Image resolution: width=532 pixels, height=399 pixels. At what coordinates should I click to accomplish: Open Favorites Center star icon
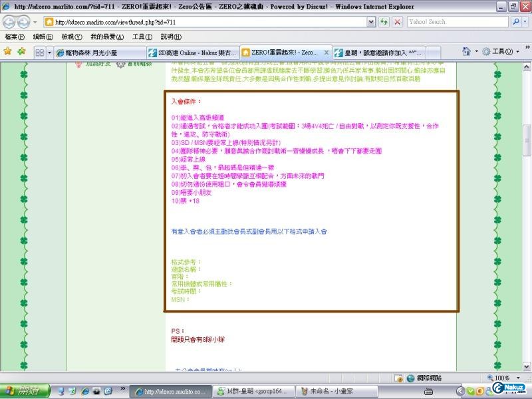coord(8,51)
